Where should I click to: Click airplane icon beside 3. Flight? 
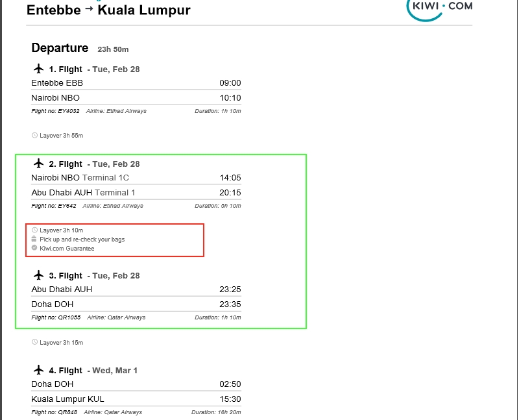tap(39, 275)
